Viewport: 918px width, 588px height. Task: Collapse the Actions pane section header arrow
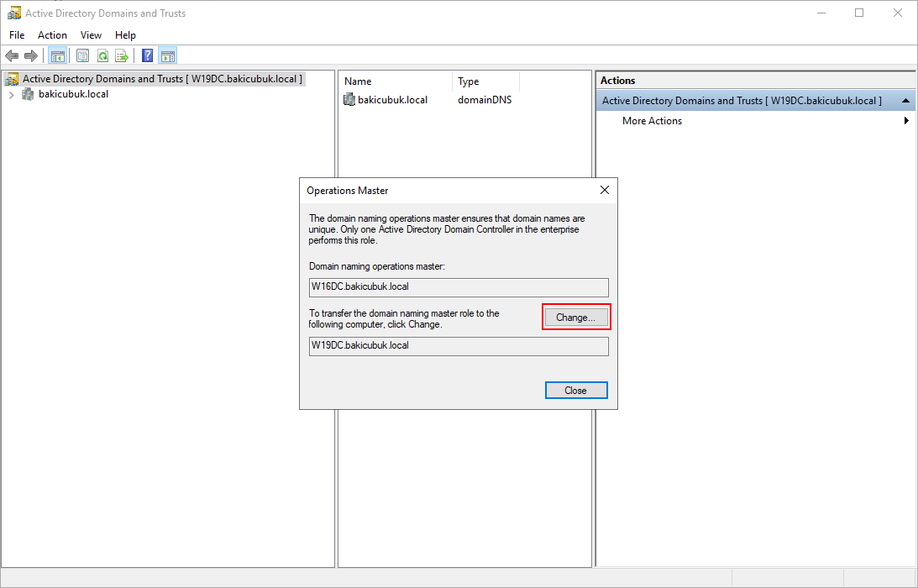(905, 101)
